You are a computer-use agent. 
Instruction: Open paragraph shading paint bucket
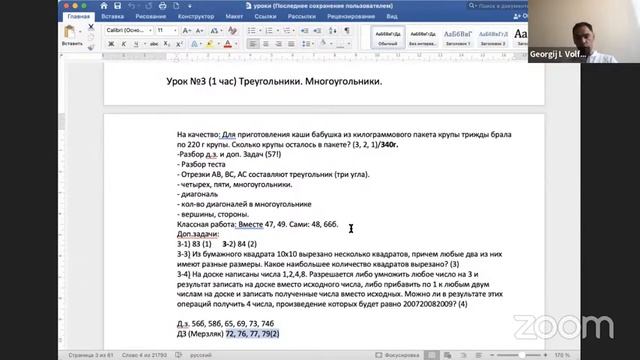pyautogui.click(x=323, y=44)
